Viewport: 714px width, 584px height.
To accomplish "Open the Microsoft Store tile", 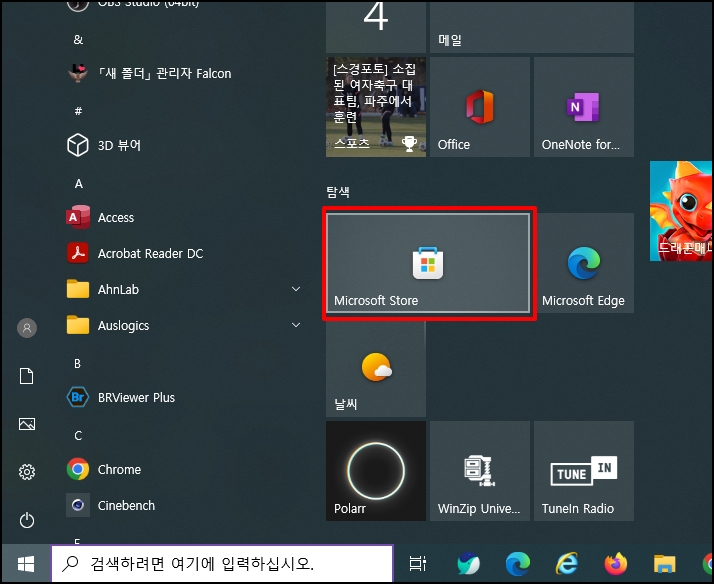I will (428, 263).
